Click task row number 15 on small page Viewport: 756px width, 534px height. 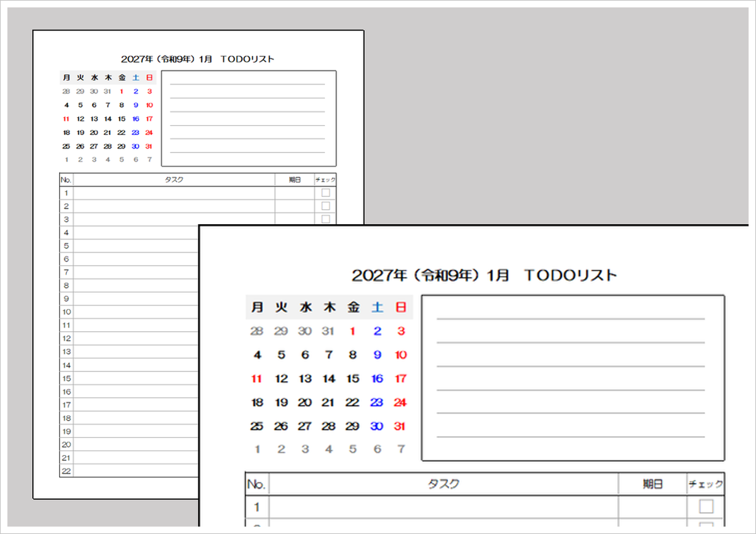click(x=66, y=378)
